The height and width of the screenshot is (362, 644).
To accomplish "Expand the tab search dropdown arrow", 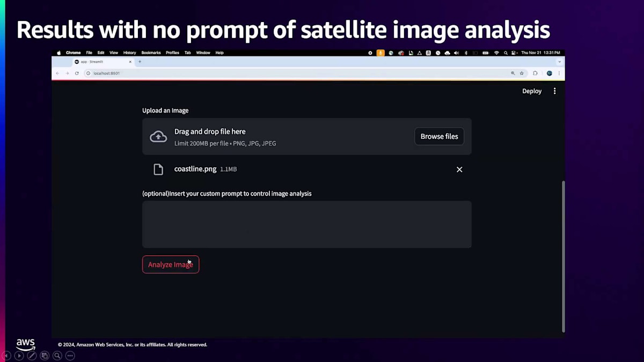I will click(x=560, y=62).
